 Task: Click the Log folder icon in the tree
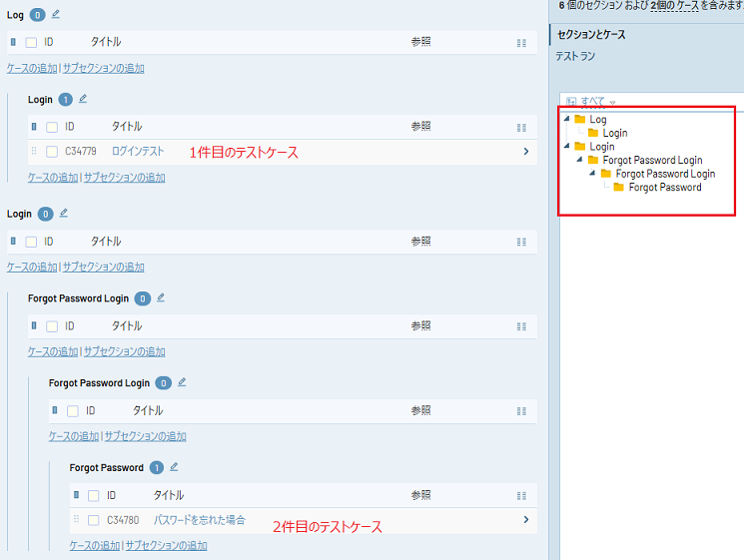pos(580,120)
